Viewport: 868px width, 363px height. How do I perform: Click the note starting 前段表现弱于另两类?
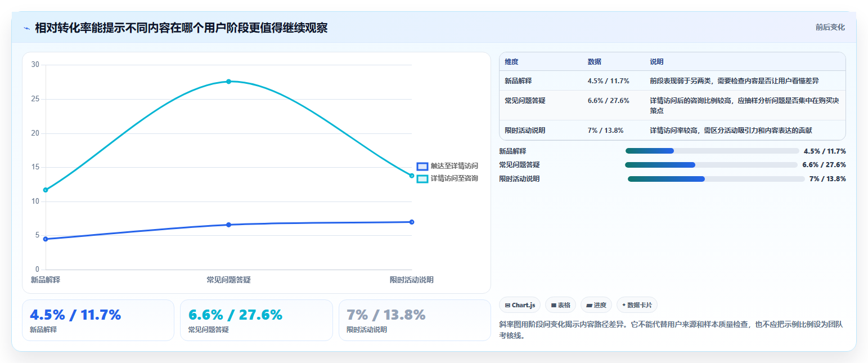tap(734, 81)
